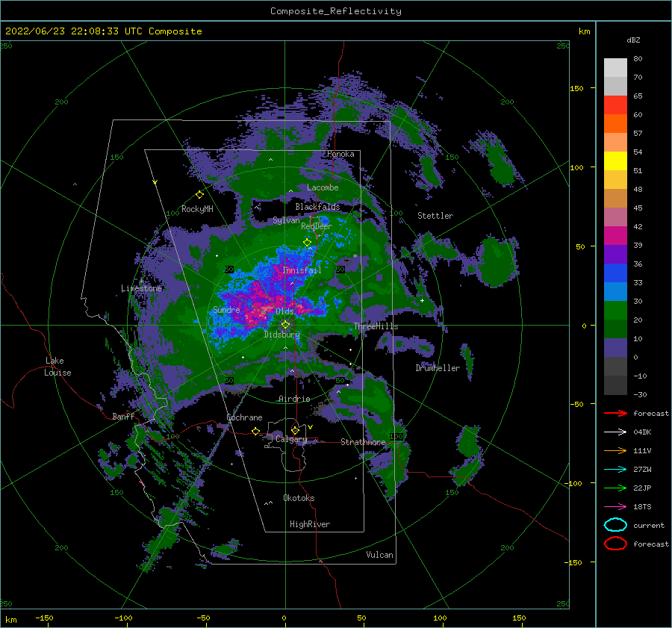Click the Stettler label
The image size is (672, 628).
click(435, 216)
